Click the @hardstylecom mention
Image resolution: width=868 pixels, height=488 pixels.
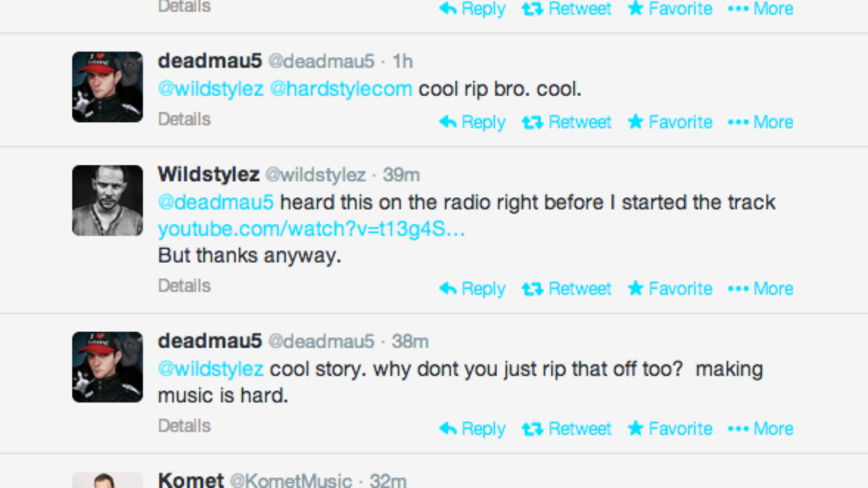tap(341, 89)
